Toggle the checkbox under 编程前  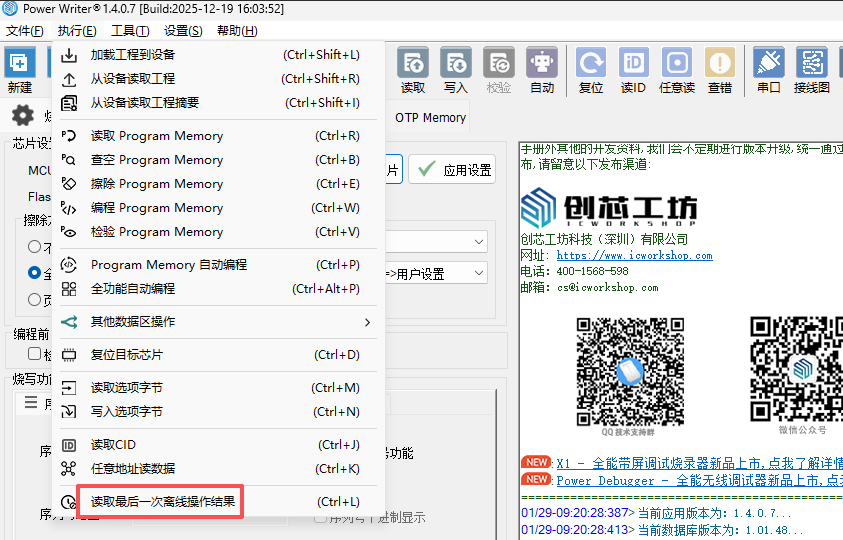coord(35,353)
